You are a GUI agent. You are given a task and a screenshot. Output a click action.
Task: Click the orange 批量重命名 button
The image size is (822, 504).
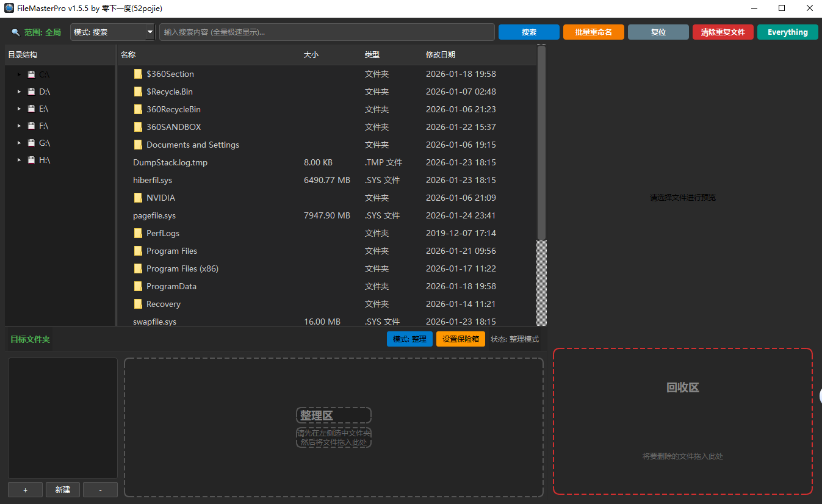click(593, 32)
